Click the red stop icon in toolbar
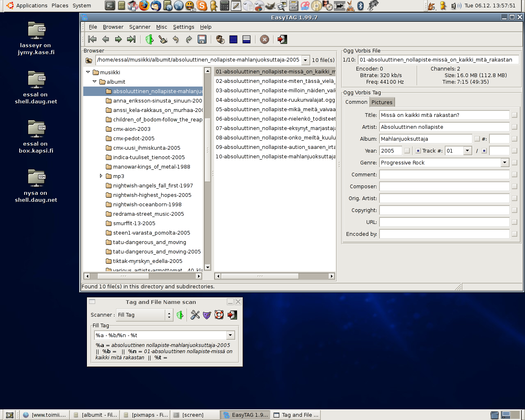Screen dimensions: 525x420 [x=265, y=39]
